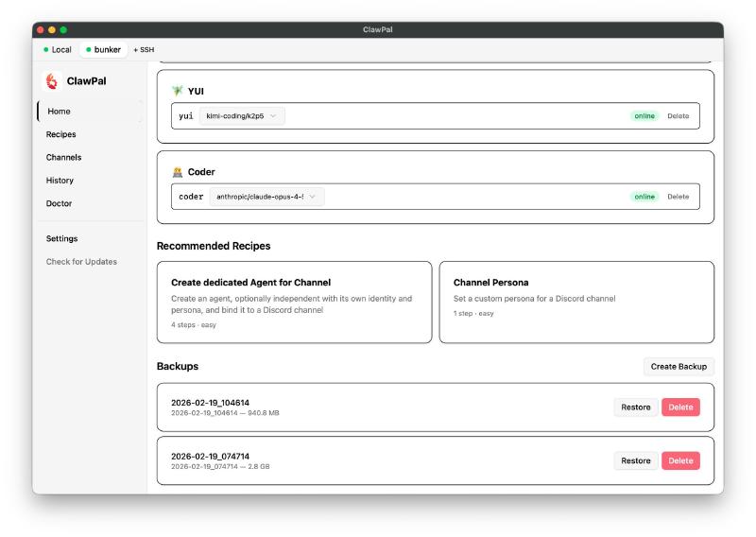Delete the 2026-02-19_074714 backup
The height and width of the screenshot is (537, 756).
680,461
